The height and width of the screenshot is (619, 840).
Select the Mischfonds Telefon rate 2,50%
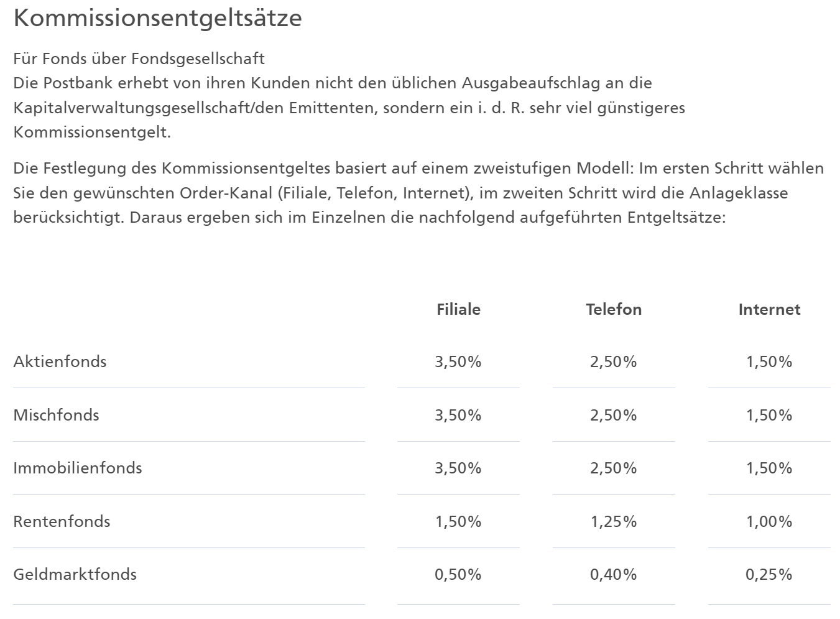[614, 415]
